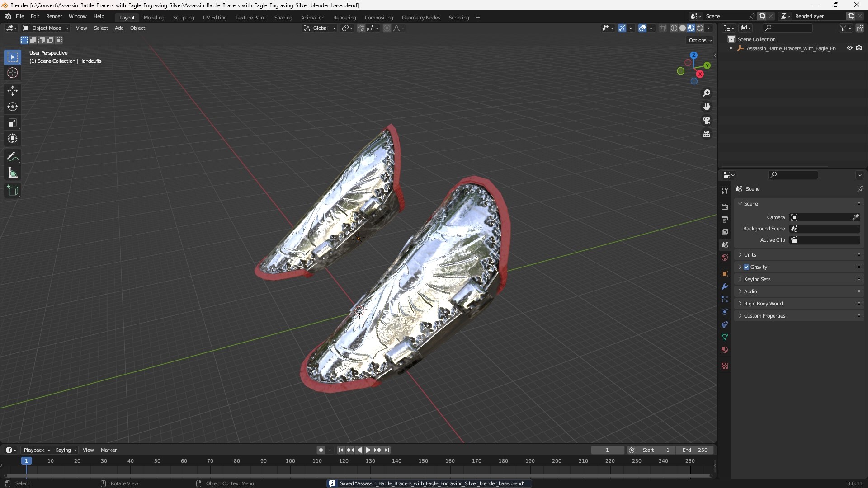868x488 pixels.
Task: Toggle X-Ray display
Action: [x=663, y=28]
